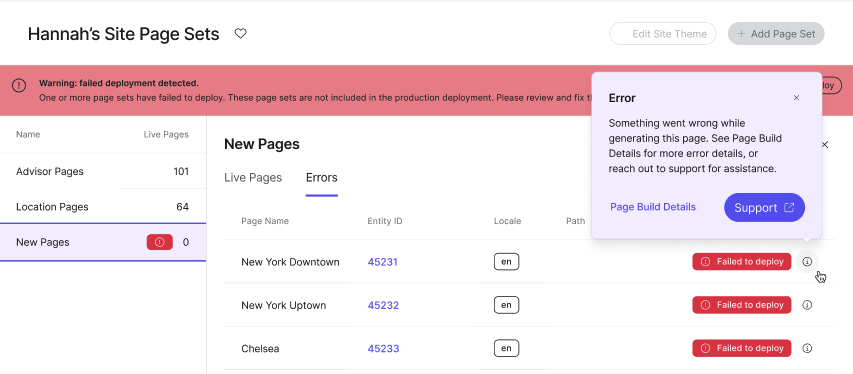Click the Name column header in sidebar
Image resolution: width=853 pixels, height=374 pixels.
pyautogui.click(x=28, y=134)
